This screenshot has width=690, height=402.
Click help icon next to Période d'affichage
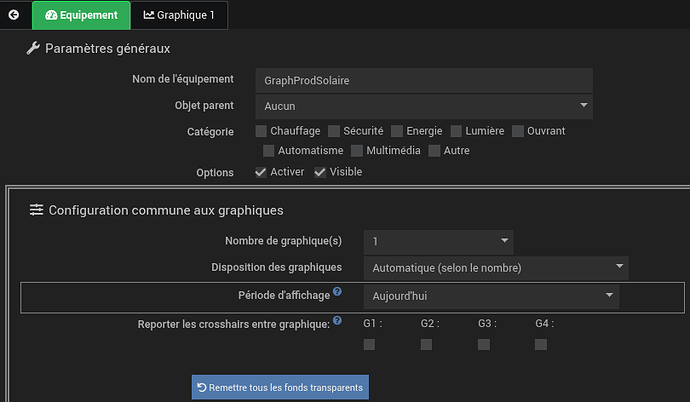click(x=337, y=292)
